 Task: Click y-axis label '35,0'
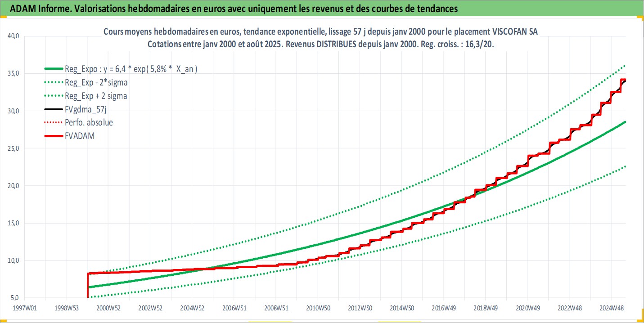pyautogui.click(x=14, y=74)
